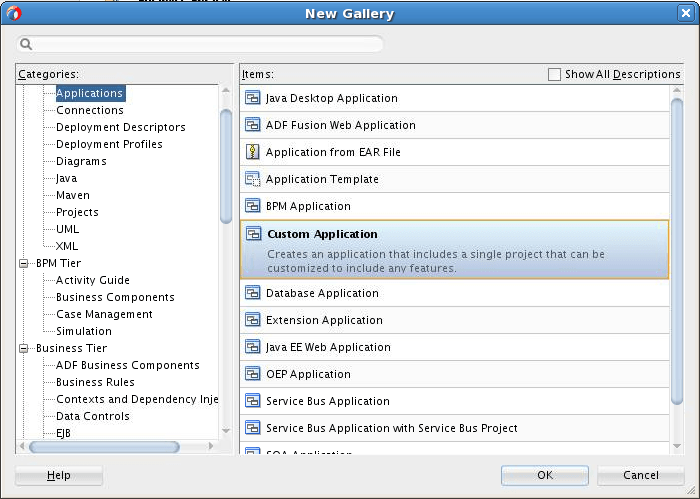Click the OK button
The width and height of the screenshot is (700, 499).
(x=545, y=475)
